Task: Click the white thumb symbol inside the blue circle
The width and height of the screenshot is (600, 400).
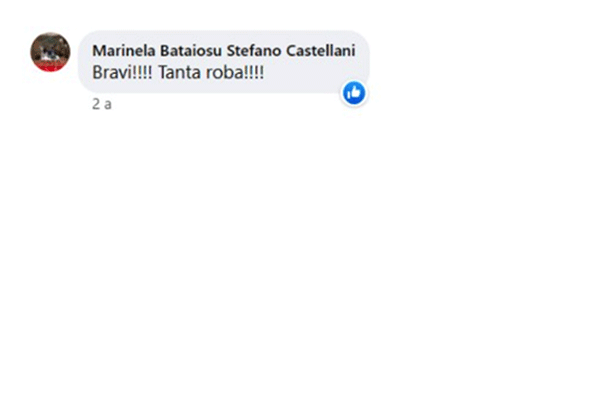Action: pyautogui.click(x=354, y=93)
